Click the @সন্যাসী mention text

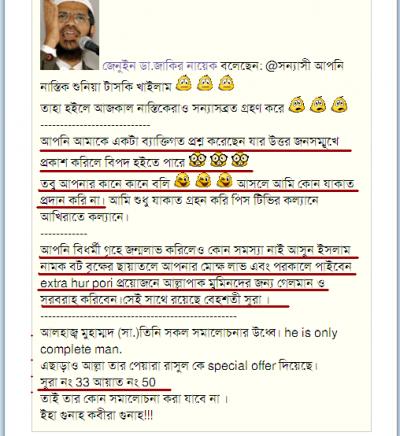coord(287,66)
